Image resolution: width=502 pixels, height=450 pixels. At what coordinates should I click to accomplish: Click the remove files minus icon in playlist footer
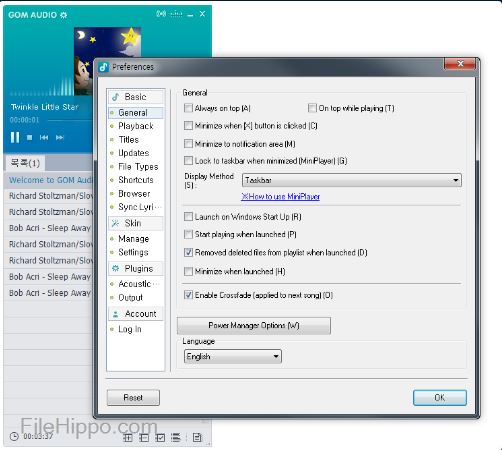click(x=144, y=438)
